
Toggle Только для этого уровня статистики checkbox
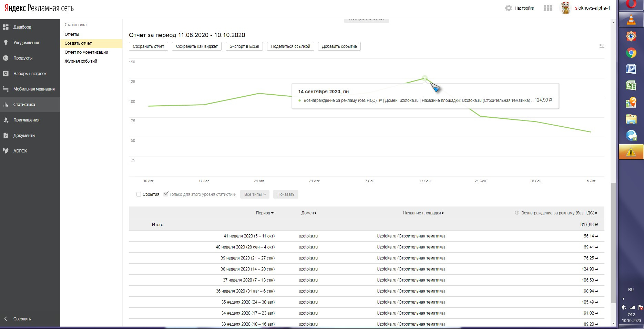(x=166, y=194)
